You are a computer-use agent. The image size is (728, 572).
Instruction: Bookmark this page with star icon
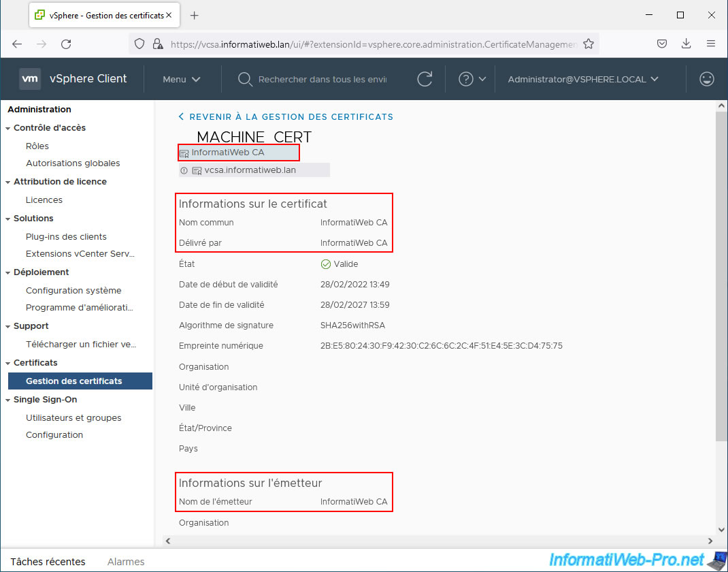tap(589, 44)
